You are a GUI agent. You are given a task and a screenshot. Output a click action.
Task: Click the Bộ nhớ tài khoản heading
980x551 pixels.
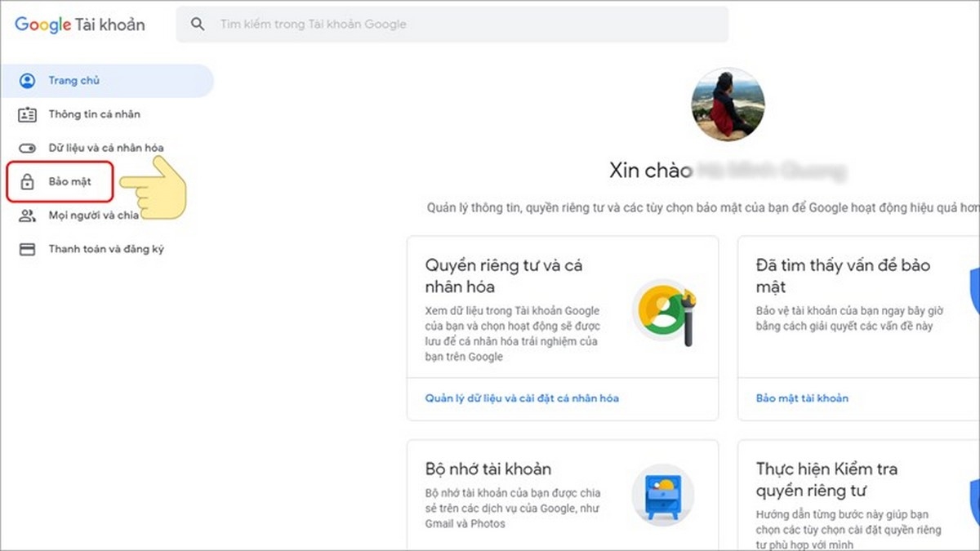pyautogui.click(x=488, y=469)
